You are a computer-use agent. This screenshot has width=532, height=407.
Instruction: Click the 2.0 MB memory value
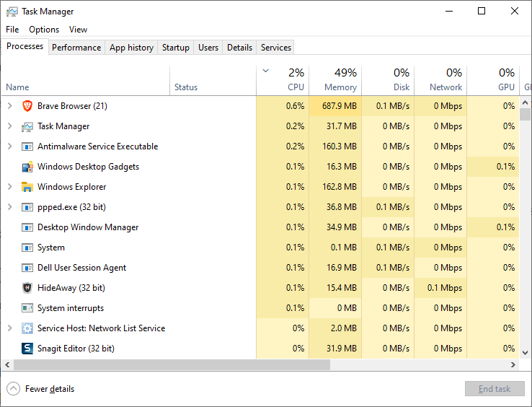344,328
